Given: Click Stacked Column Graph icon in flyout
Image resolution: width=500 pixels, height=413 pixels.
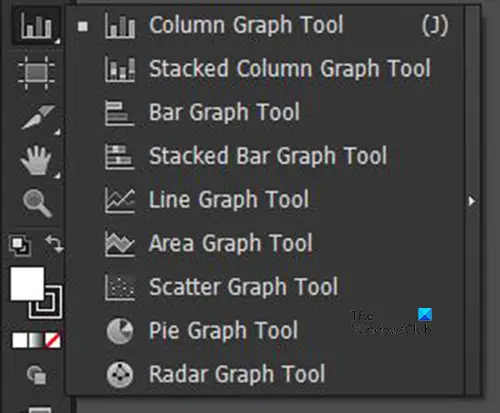Looking at the screenshot, I should pos(120,69).
